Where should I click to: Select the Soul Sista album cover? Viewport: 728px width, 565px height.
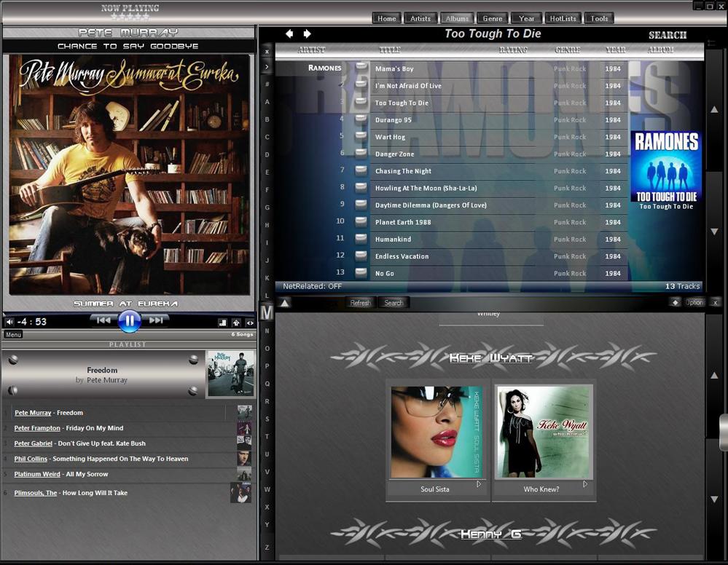pyautogui.click(x=437, y=432)
